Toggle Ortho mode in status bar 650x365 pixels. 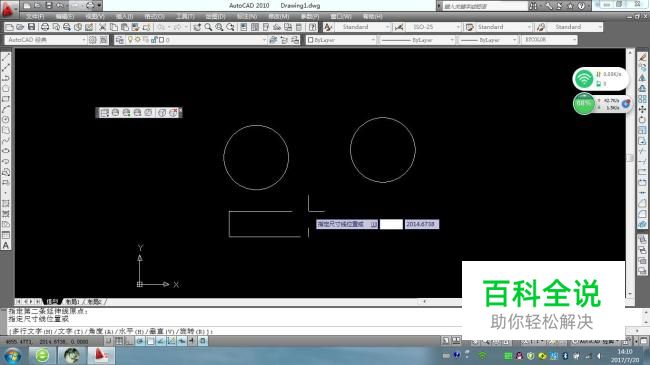point(129,341)
